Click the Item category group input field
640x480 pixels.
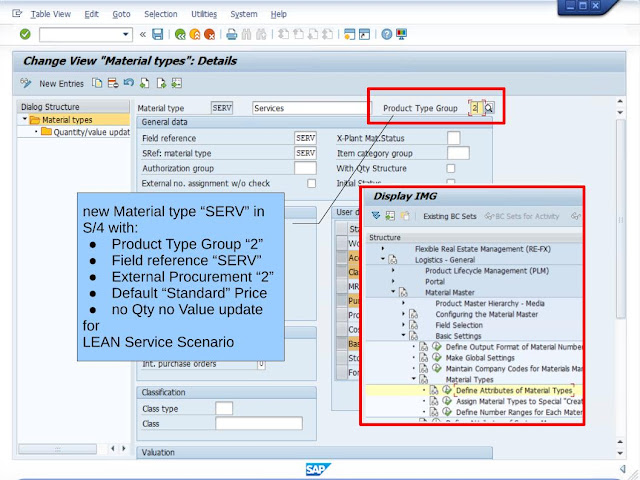458,153
